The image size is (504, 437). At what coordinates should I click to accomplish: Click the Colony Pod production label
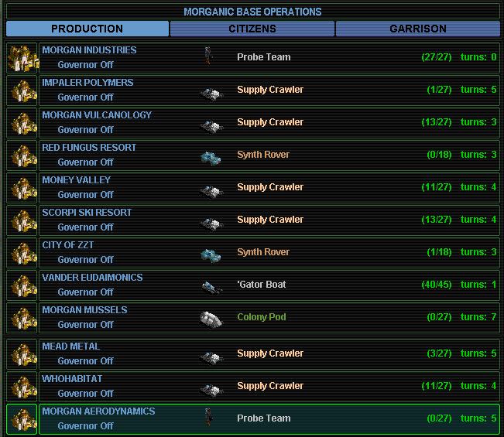click(262, 317)
